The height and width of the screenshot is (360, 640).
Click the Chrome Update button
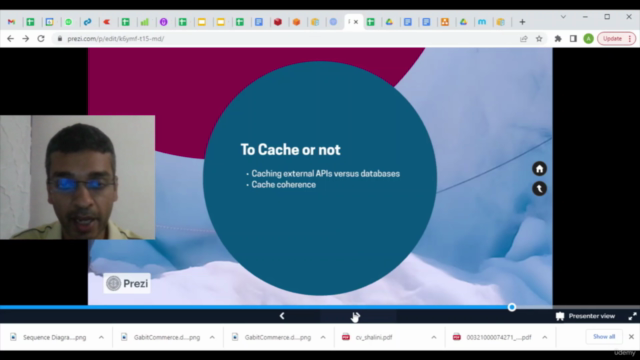point(616,39)
